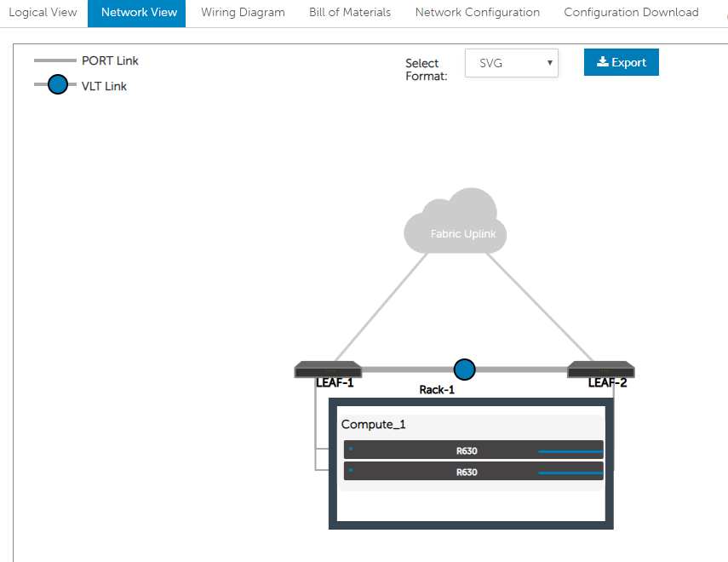This screenshot has height=562, width=728.
Task: Click the Rack-1 label
Action: 437,390
